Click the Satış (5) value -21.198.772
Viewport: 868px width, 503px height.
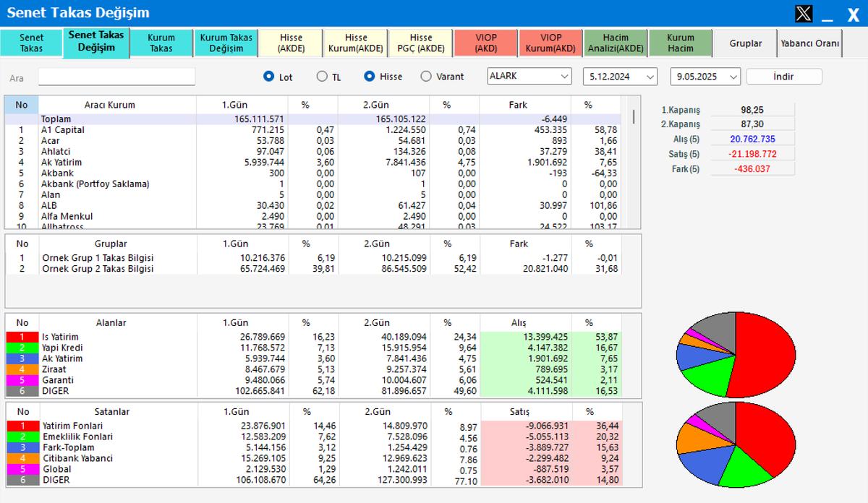[752, 154]
